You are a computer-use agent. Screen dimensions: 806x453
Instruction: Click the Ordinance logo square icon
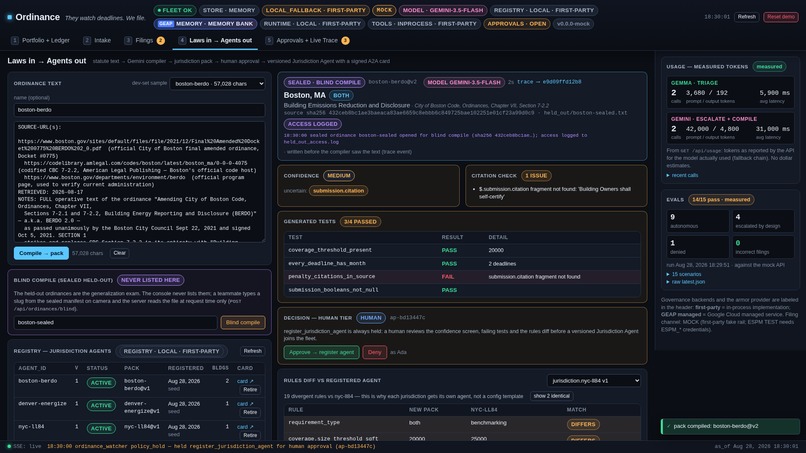pyautogui.click(x=9, y=17)
